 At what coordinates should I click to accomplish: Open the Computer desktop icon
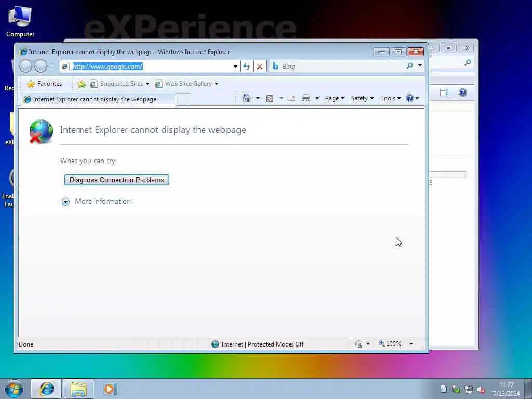point(20,22)
